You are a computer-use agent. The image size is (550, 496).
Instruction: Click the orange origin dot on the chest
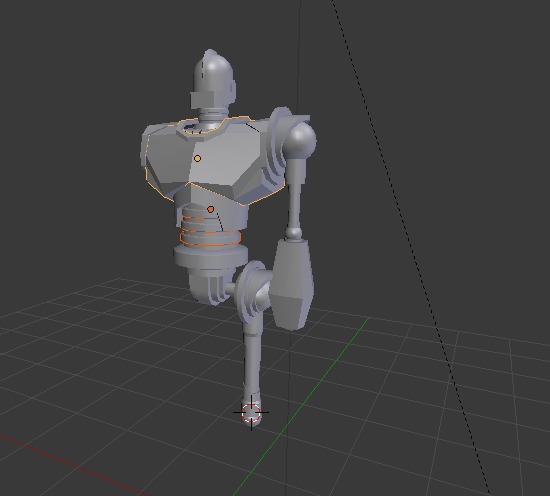(197, 159)
